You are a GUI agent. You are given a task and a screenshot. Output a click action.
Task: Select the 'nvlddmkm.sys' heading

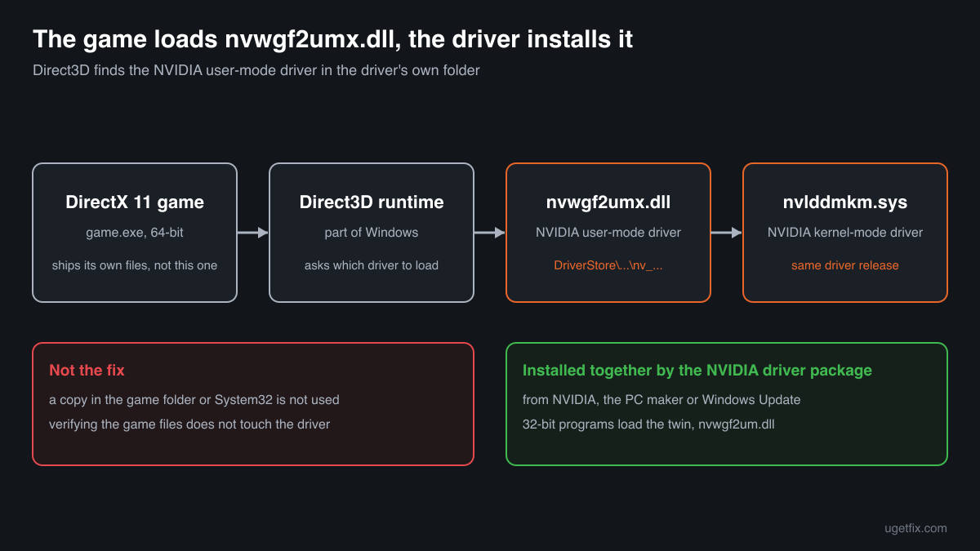(x=845, y=202)
